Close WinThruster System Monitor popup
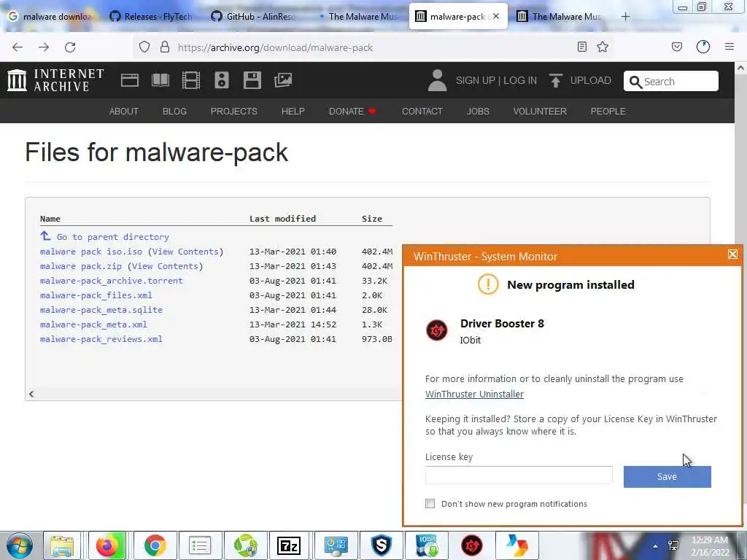Viewport: 747px width, 560px height. coord(732,254)
